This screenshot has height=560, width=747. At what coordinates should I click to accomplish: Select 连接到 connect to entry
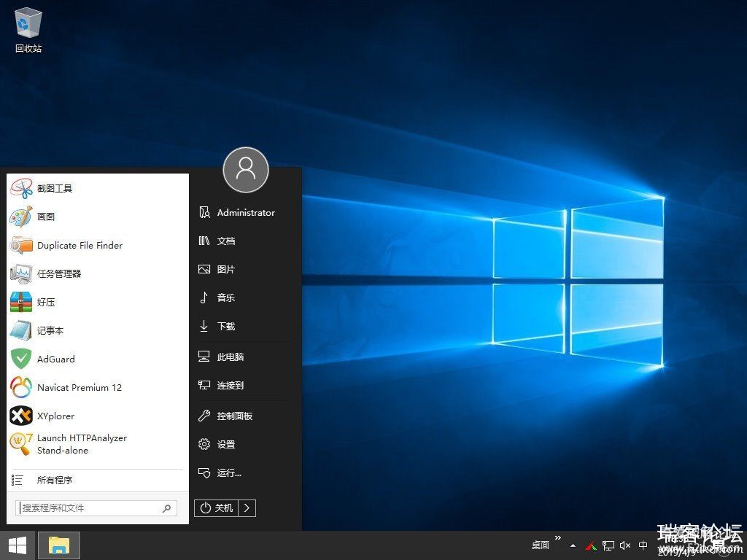tap(244, 385)
